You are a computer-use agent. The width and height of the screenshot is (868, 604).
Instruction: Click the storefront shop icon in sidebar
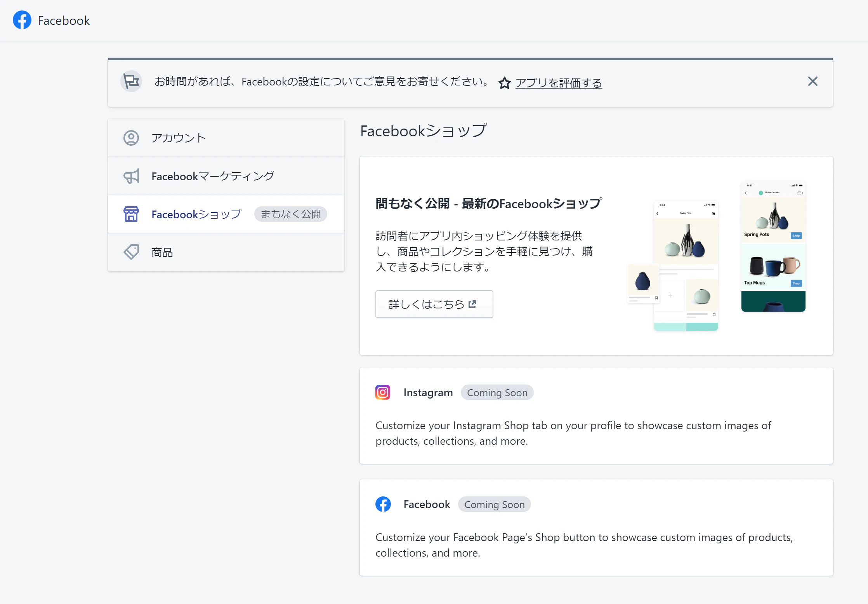[x=131, y=214]
